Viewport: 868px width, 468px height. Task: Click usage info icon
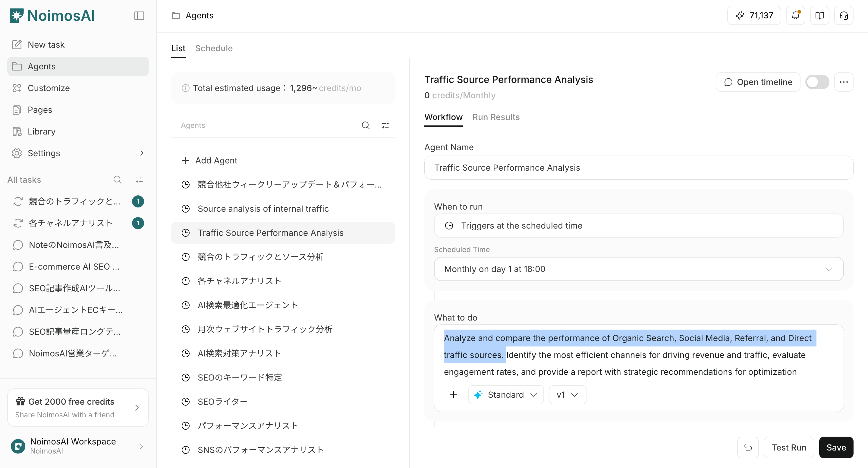185,88
